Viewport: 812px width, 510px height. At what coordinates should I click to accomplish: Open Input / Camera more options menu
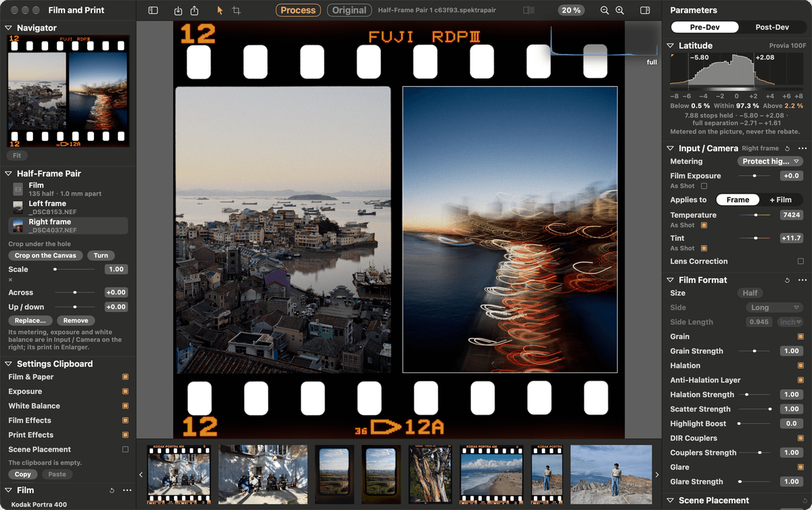(x=803, y=148)
